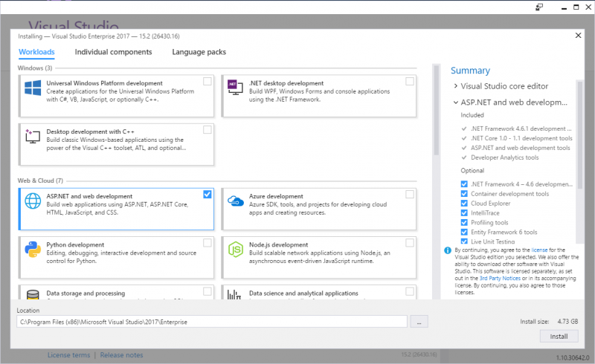This screenshot has height=364, width=595.
Task: Click the .NET desktop development monitor icon
Action: click(235, 87)
